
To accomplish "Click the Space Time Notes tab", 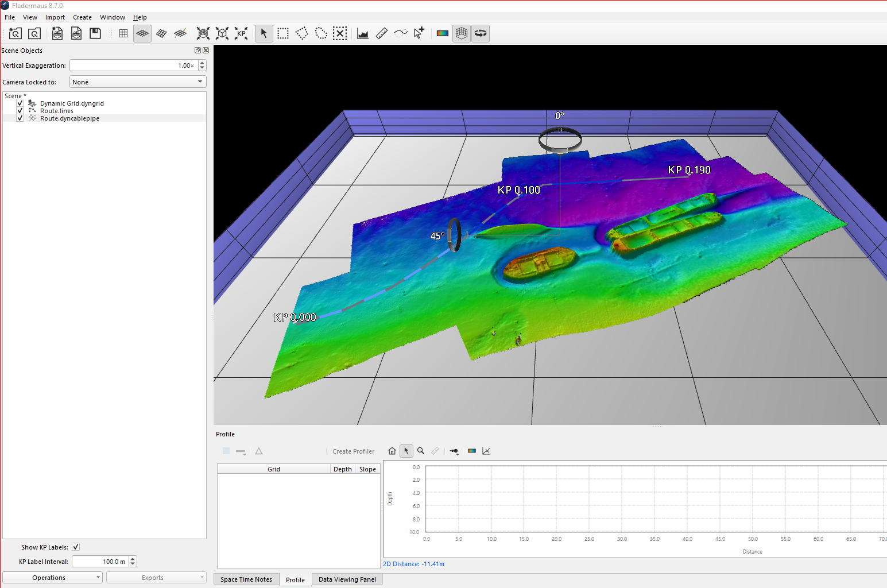I will [x=246, y=579].
